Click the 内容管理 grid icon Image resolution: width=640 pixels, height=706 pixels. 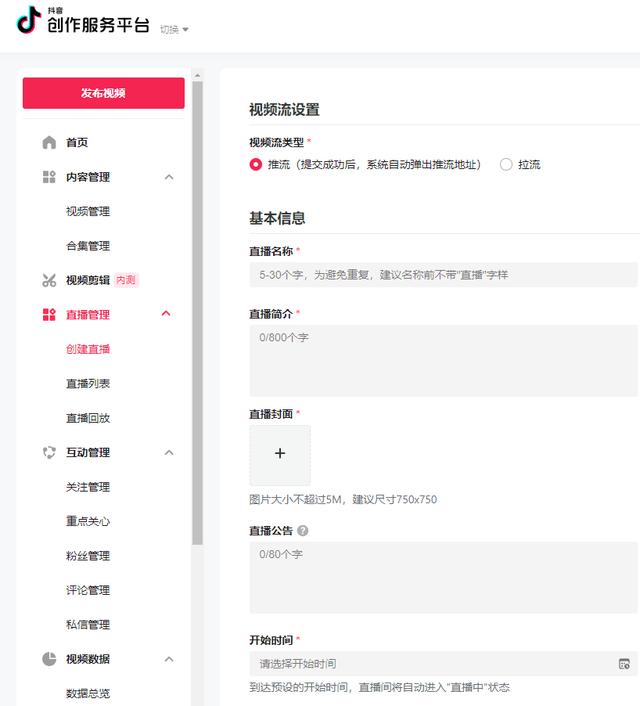click(x=49, y=177)
